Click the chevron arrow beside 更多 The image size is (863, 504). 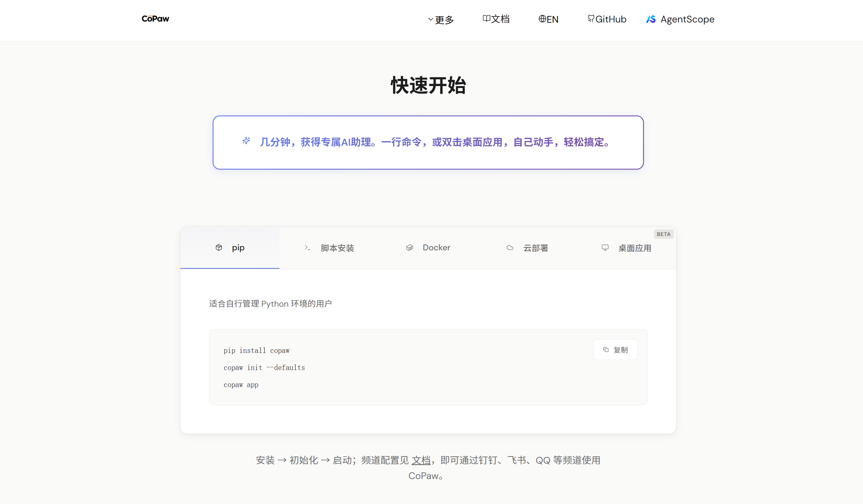[430, 20]
